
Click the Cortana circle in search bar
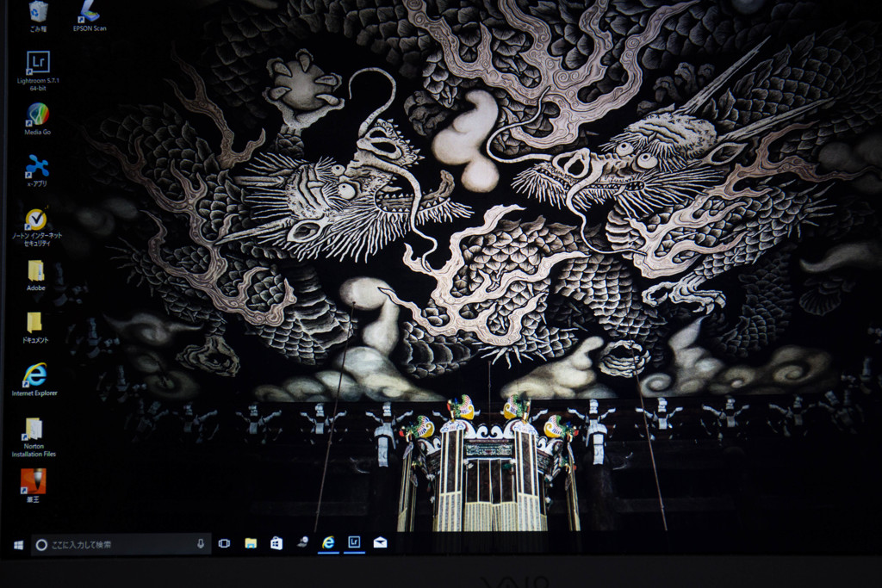click(x=41, y=544)
